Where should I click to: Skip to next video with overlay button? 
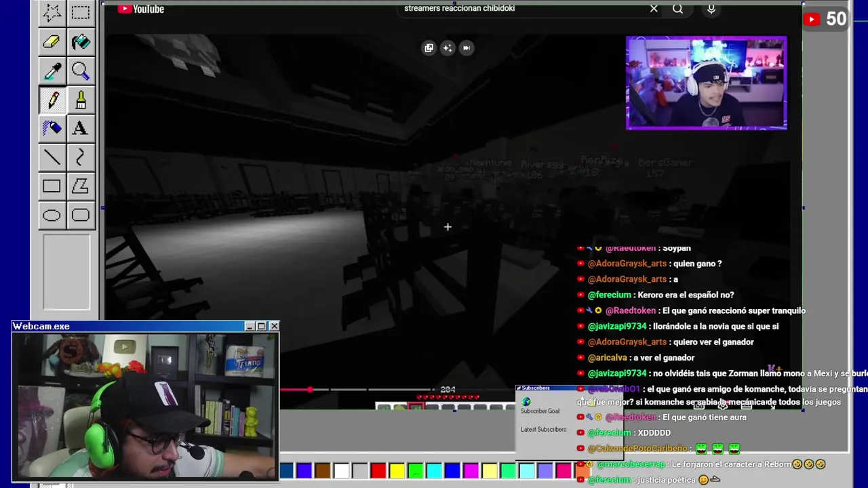pos(467,47)
